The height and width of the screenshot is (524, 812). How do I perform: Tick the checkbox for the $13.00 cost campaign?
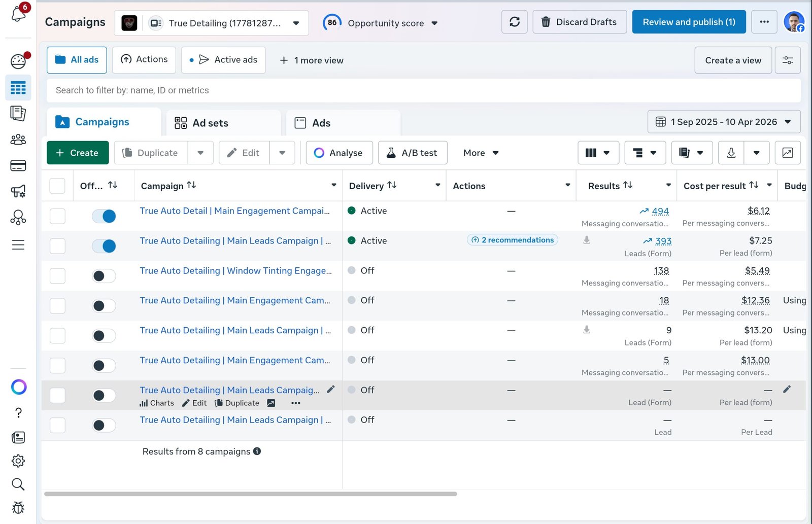click(57, 366)
